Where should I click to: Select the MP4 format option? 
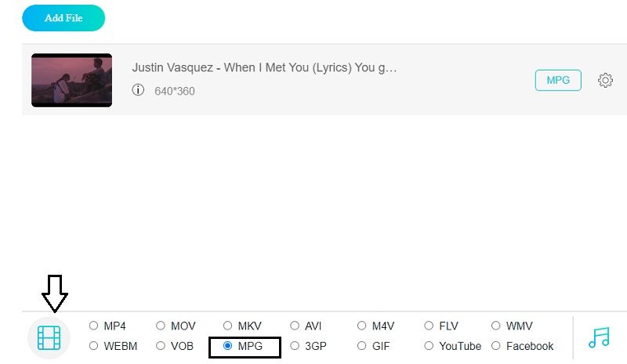coord(94,326)
